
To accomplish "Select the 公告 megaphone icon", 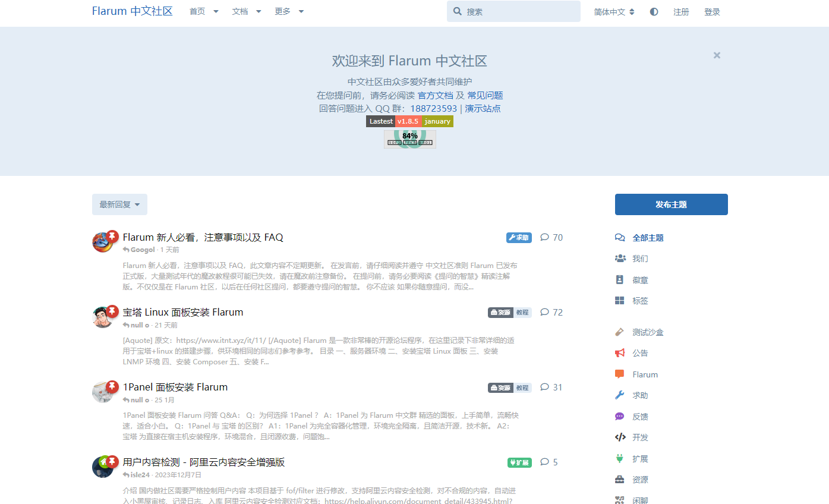I will pyautogui.click(x=620, y=353).
